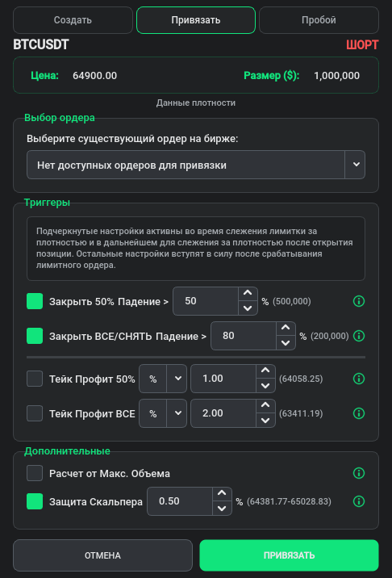
Task: Focus the Защита Скальпера value field
Action: [x=180, y=501]
